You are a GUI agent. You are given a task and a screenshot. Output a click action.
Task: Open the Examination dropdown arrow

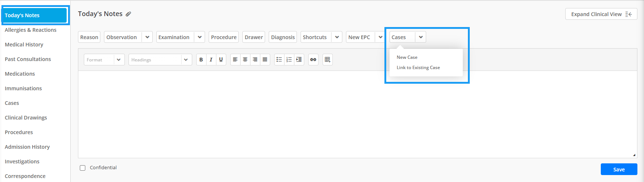click(200, 37)
